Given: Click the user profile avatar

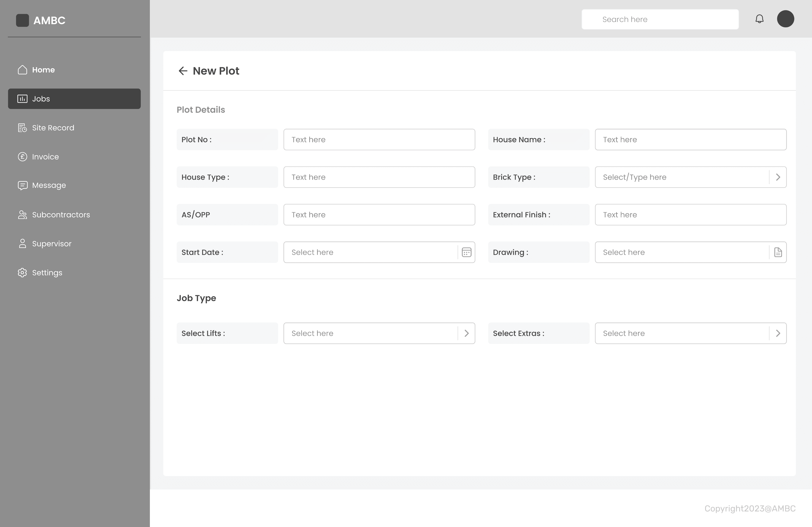Looking at the screenshot, I should click(x=785, y=19).
